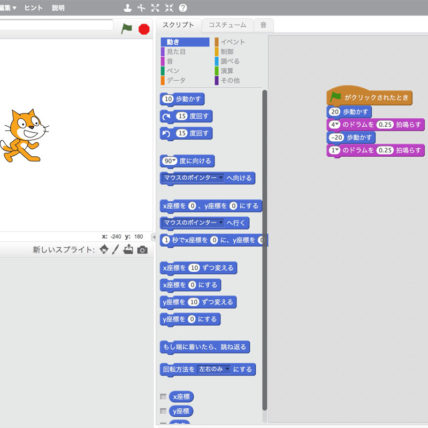The height and width of the screenshot is (428, 428).
Task: Click the 新しいスプライト label
Action: coord(64,250)
